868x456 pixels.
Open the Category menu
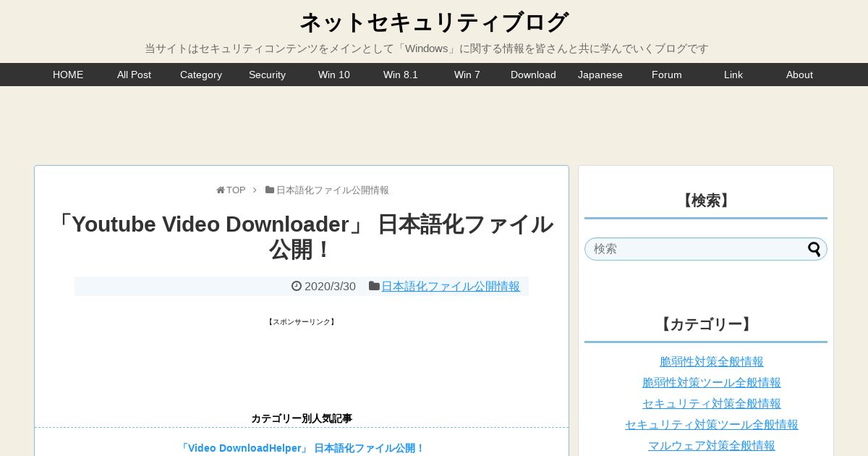(x=201, y=75)
